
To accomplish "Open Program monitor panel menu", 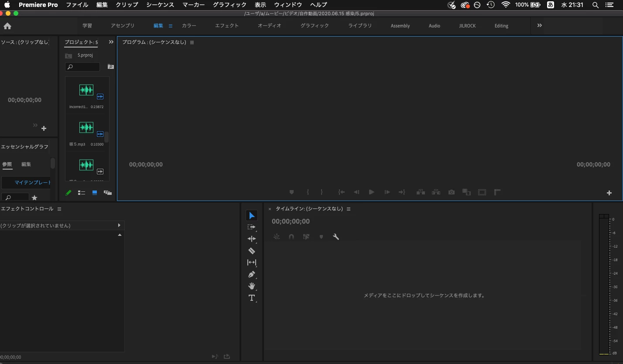I will (192, 43).
